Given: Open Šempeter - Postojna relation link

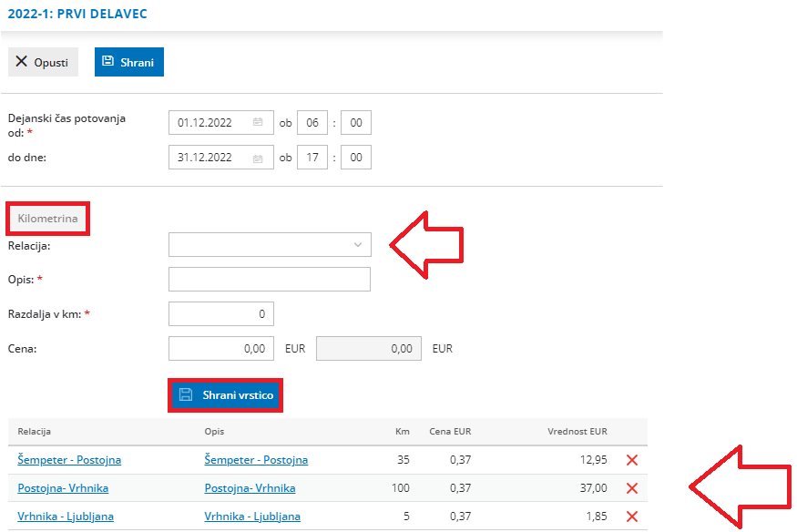Looking at the screenshot, I should 69,460.
